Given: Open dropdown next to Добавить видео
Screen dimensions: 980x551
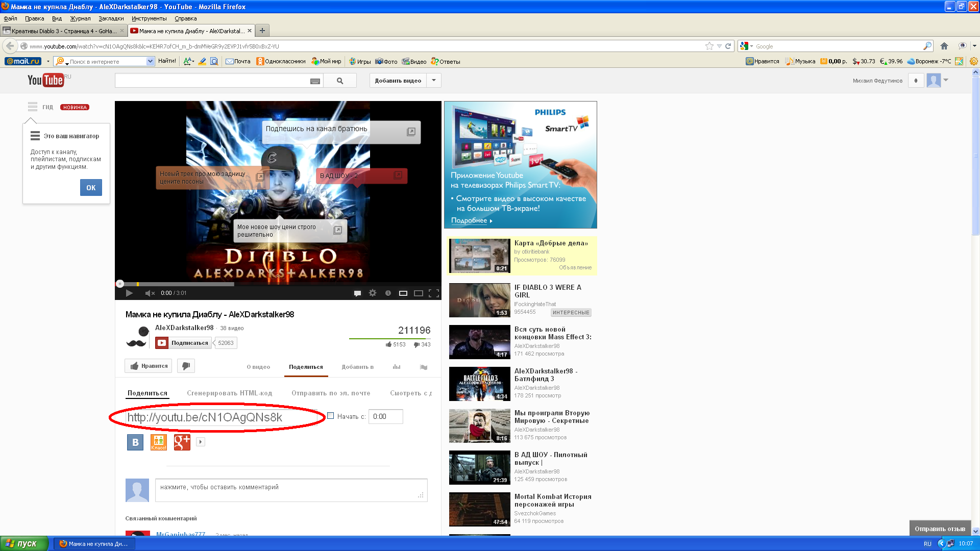Looking at the screenshot, I should (x=434, y=81).
